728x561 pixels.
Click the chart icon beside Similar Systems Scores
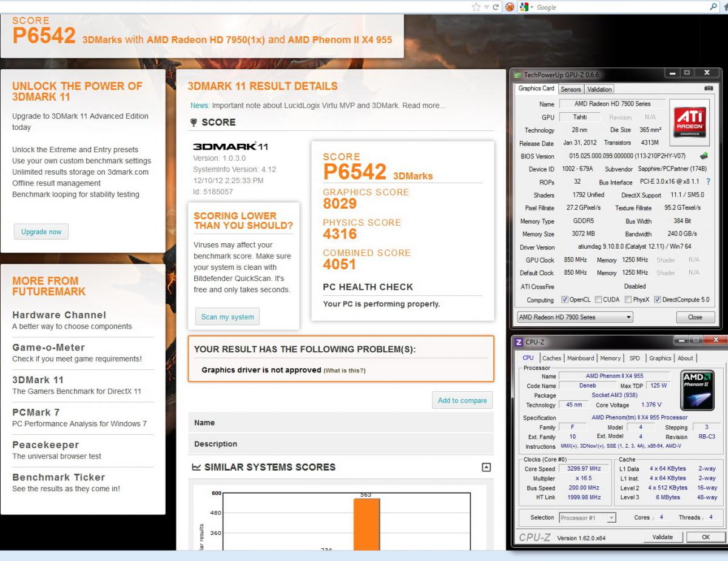pos(197,467)
